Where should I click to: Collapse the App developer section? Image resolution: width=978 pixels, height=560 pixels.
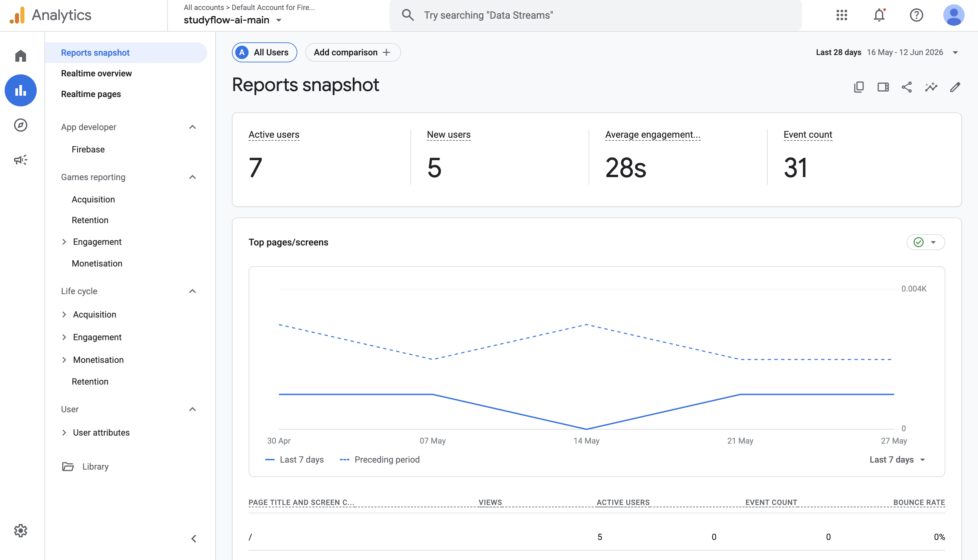tap(193, 127)
